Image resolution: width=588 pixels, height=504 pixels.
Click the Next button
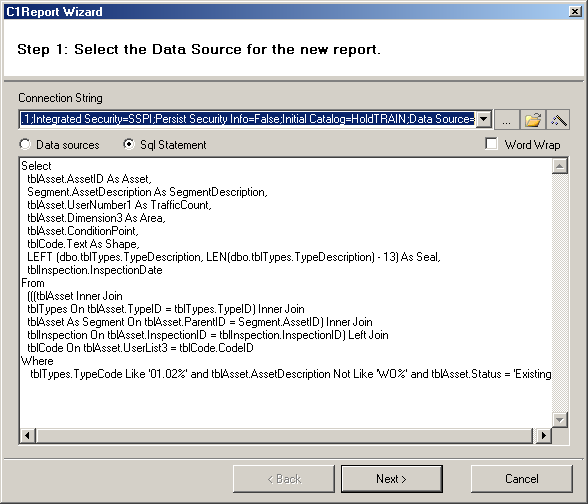pos(392,479)
